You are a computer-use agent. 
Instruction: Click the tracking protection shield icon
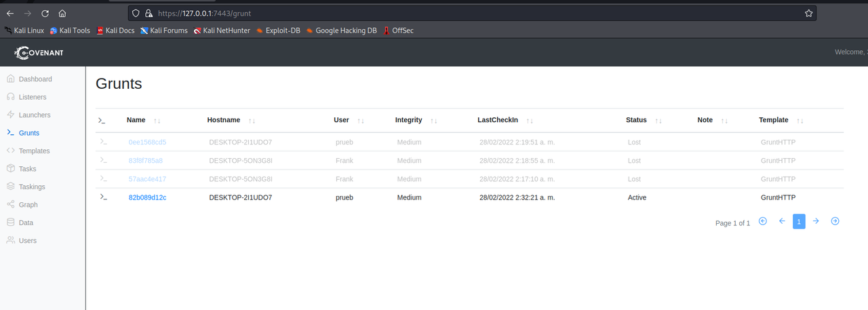pyautogui.click(x=136, y=13)
